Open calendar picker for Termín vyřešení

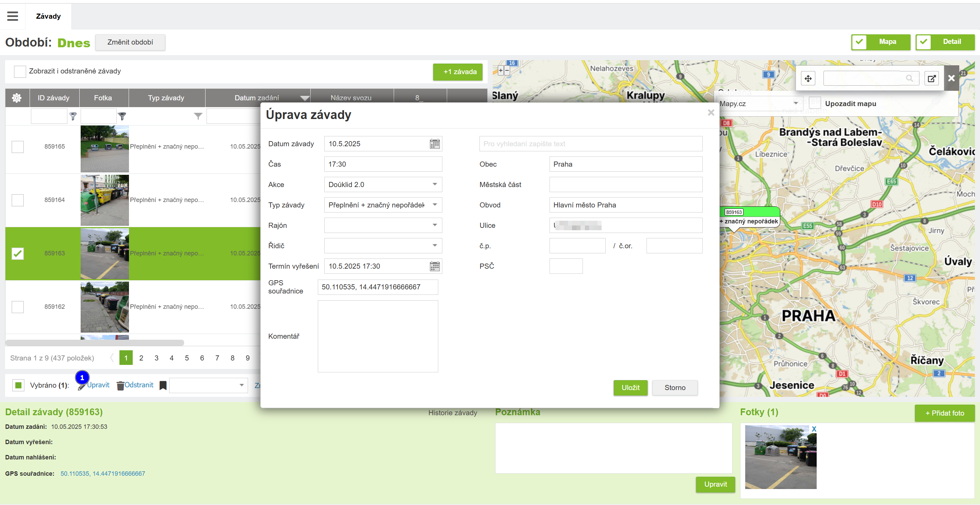coord(435,266)
